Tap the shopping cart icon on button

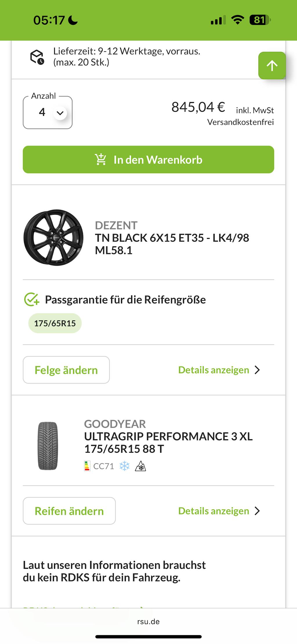point(101,160)
